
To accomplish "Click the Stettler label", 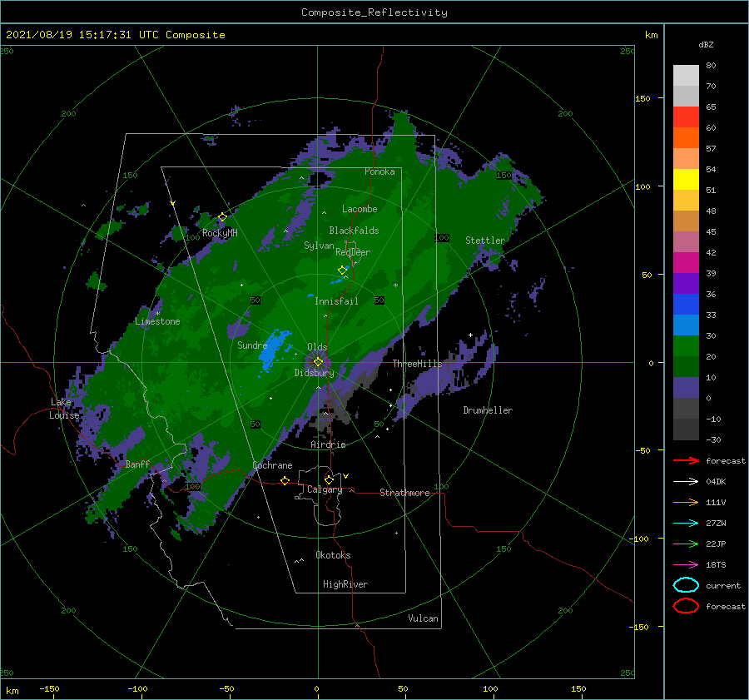I will pos(485,241).
